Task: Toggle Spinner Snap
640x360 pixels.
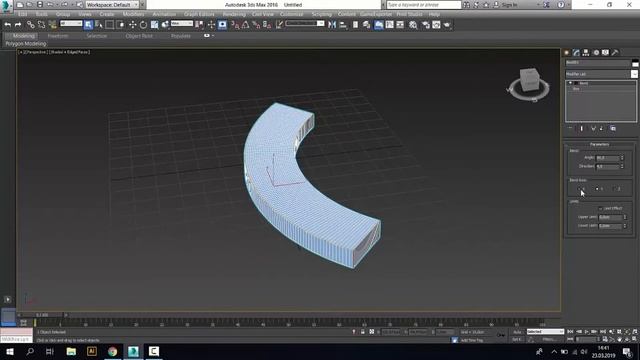Action: point(267,25)
